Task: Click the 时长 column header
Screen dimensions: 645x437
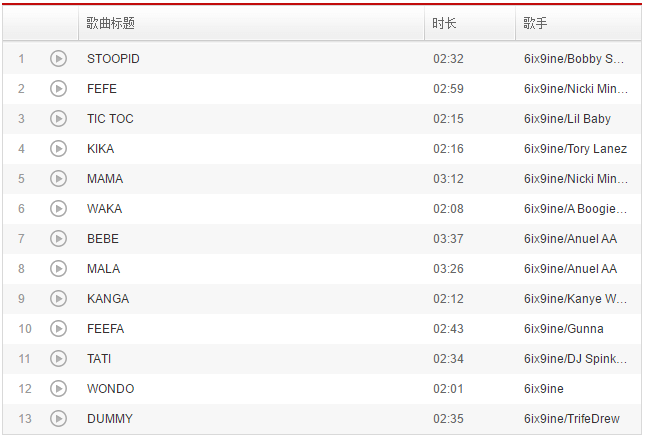Action: click(444, 23)
